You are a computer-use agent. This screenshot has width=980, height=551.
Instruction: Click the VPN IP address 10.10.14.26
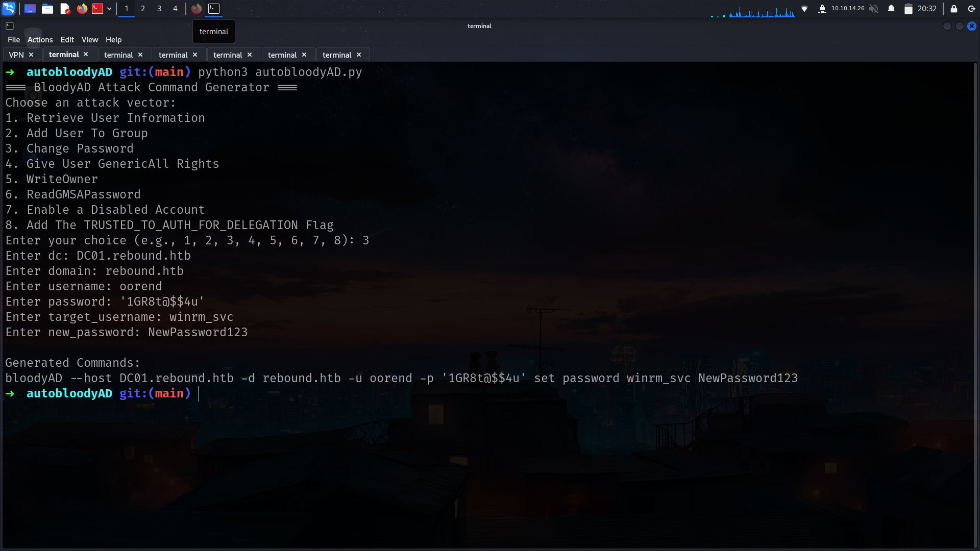point(848,9)
